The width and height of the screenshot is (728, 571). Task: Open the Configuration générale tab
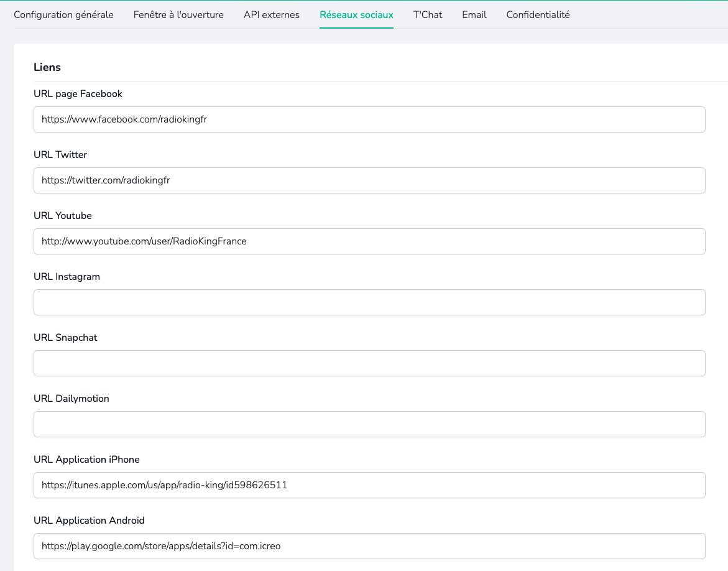coord(63,14)
